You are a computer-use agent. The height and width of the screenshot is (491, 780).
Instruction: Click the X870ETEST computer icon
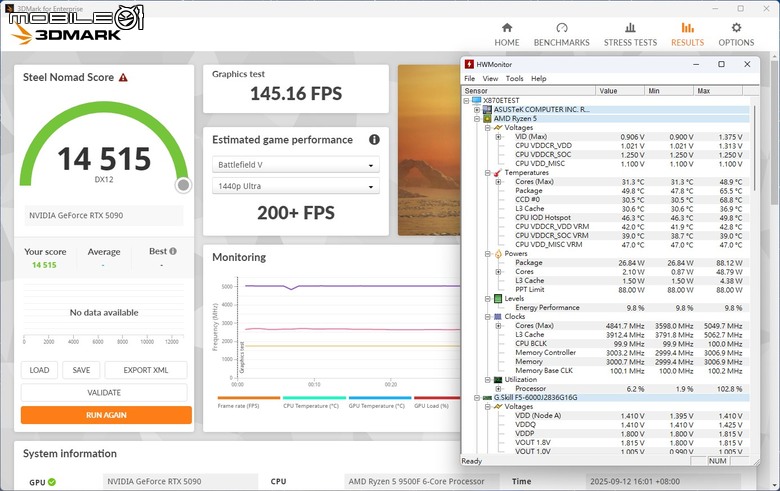coord(477,100)
